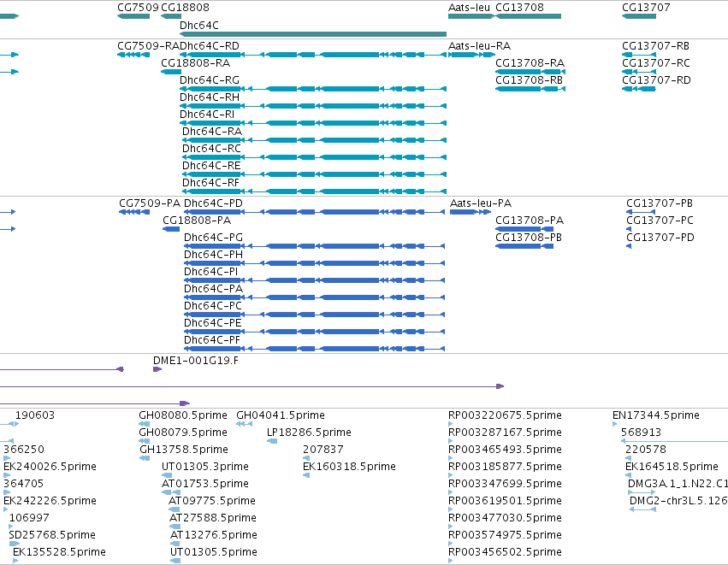
Task: Click protein Dhc64C-PD
Action: [314, 212]
